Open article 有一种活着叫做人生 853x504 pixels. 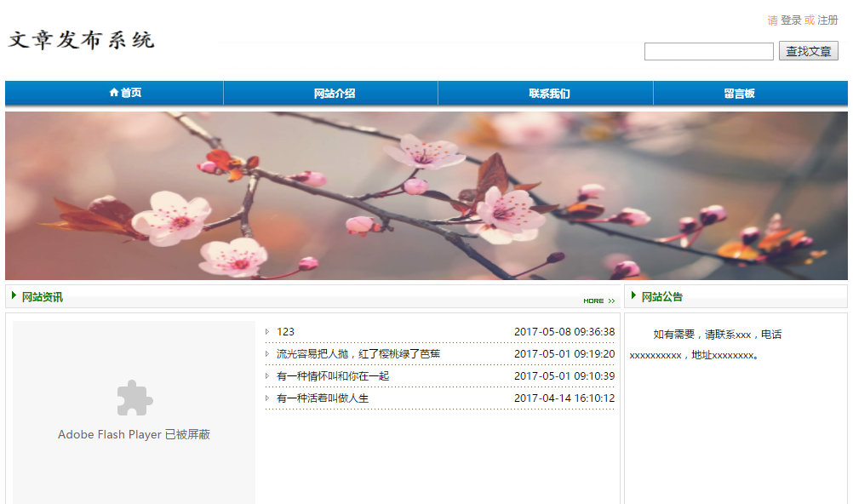[x=322, y=398]
